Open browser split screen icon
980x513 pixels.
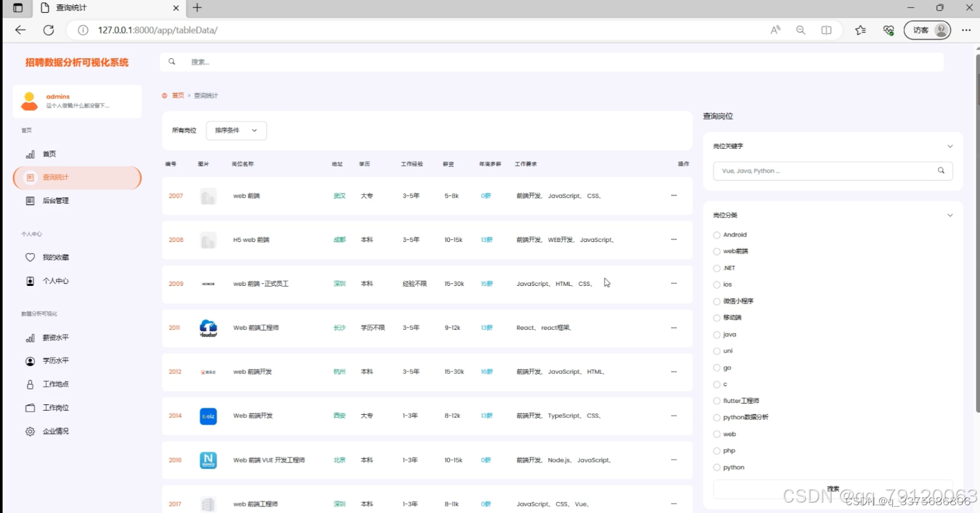tap(827, 30)
